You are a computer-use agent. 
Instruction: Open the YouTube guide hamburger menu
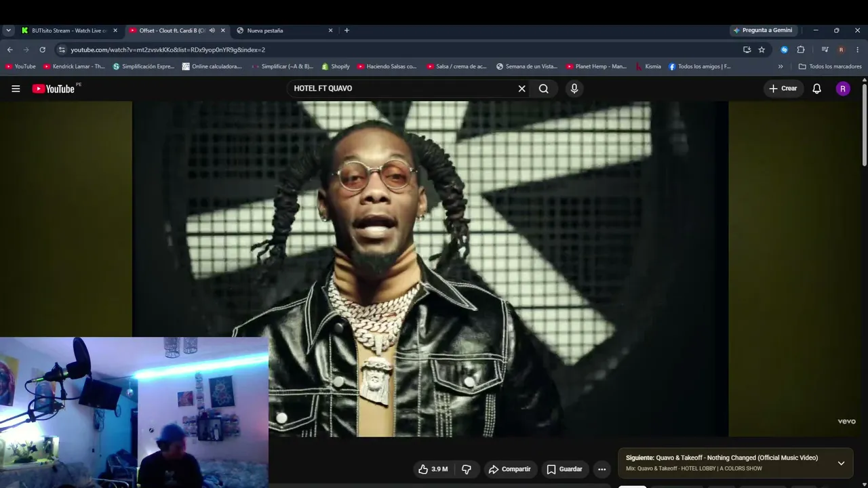click(16, 89)
